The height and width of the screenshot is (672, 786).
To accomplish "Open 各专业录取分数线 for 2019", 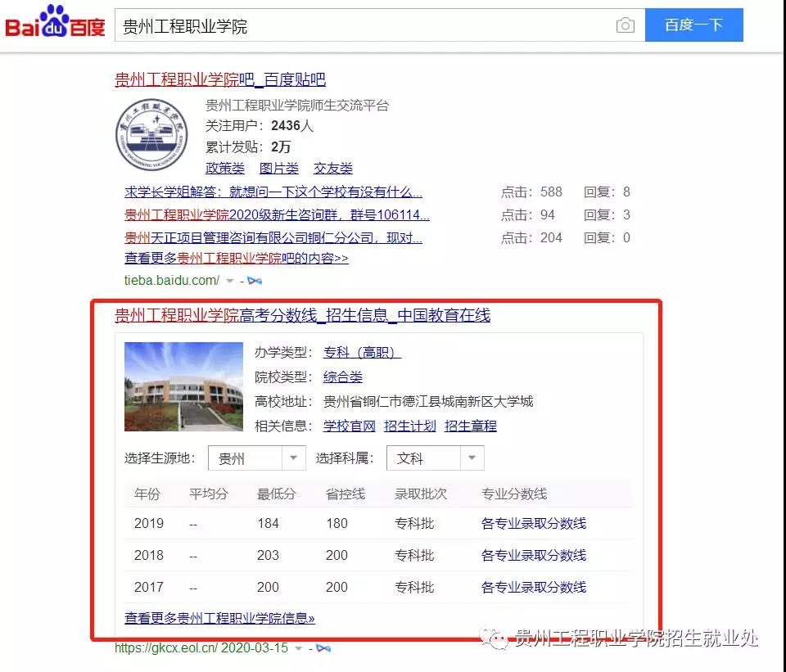I will 533,523.
